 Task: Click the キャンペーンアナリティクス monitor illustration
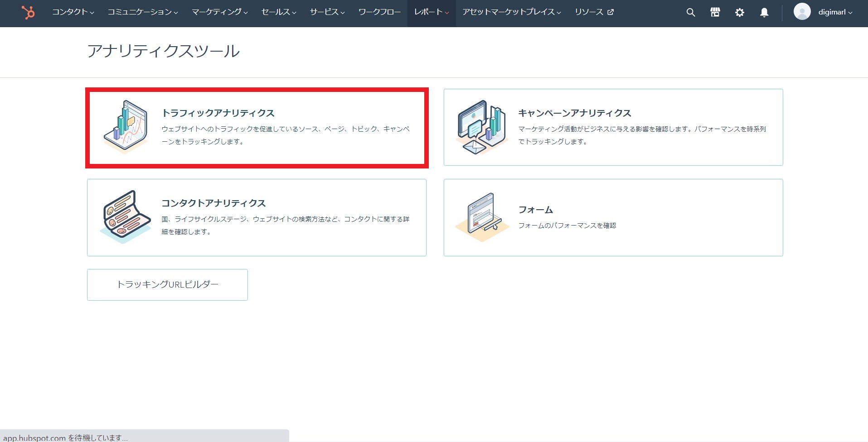pos(481,127)
